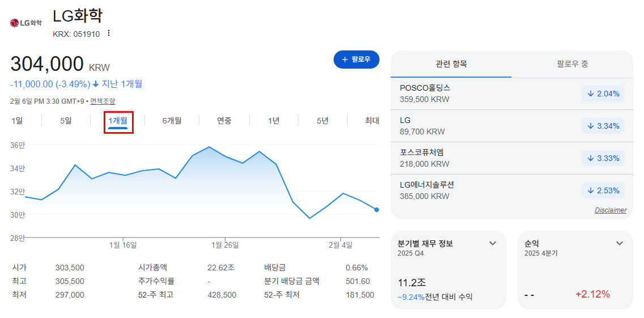The width and height of the screenshot is (644, 318).
Task: Click the 분기 배당금 금액 value 501.60
Action: 358,281
